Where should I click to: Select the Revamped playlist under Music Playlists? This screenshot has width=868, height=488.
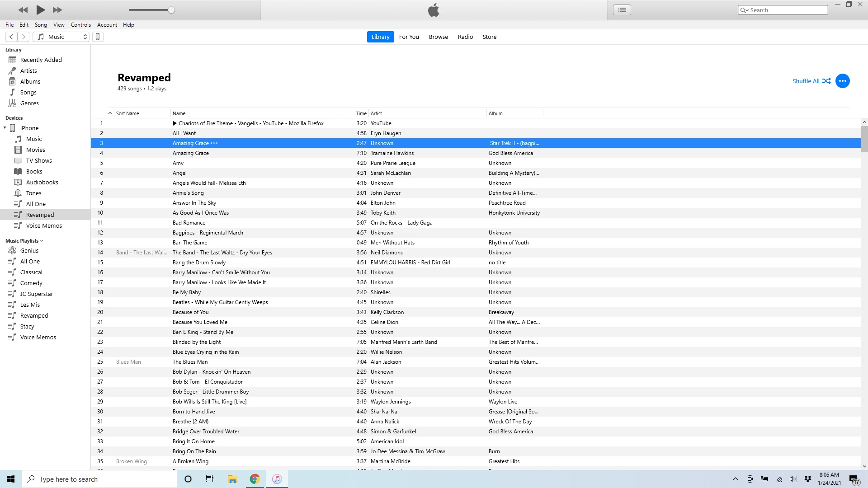33,315
